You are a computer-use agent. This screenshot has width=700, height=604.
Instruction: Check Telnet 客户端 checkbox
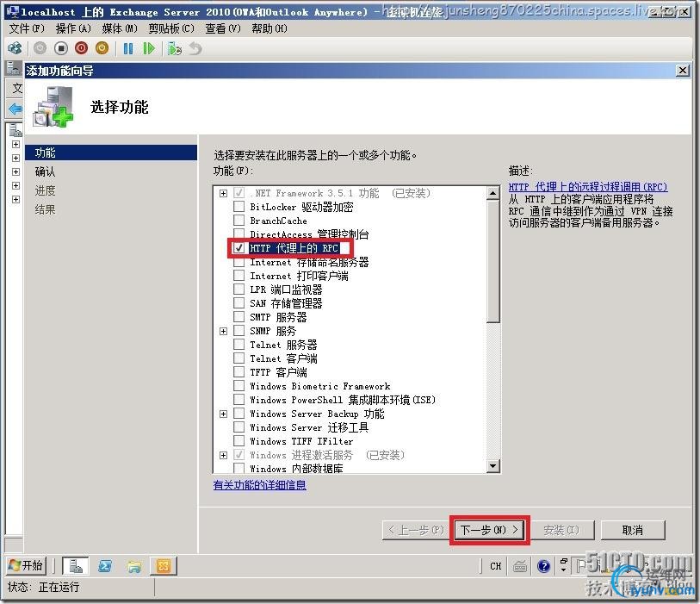239,358
